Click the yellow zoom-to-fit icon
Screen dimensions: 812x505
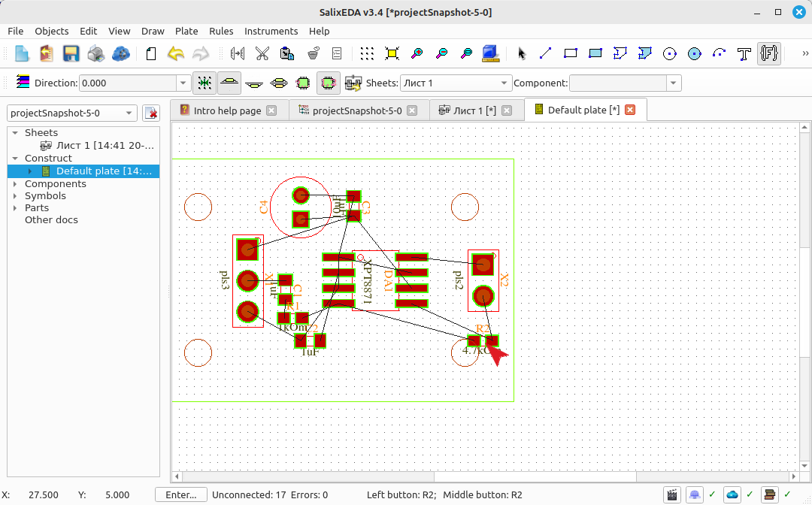click(x=392, y=53)
